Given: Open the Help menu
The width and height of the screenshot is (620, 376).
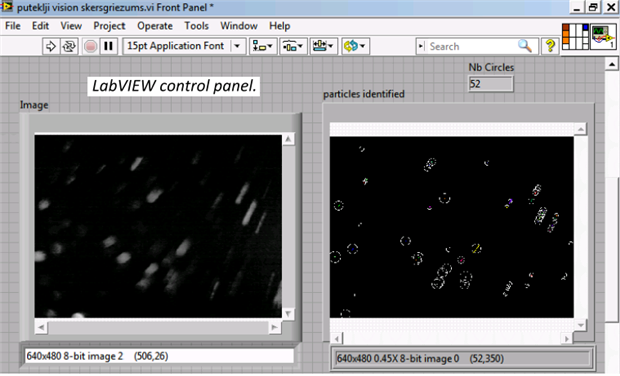Looking at the screenshot, I should [x=280, y=26].
